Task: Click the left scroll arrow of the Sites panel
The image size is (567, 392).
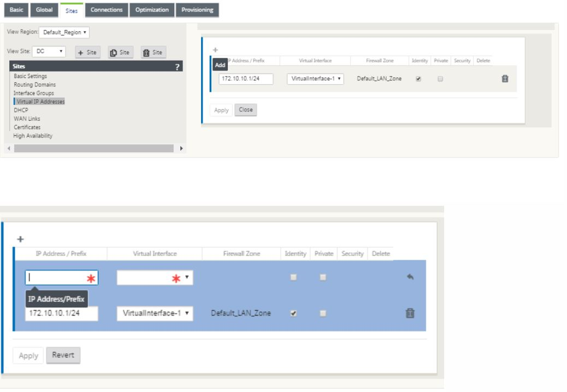Action: tap(9, 148)
